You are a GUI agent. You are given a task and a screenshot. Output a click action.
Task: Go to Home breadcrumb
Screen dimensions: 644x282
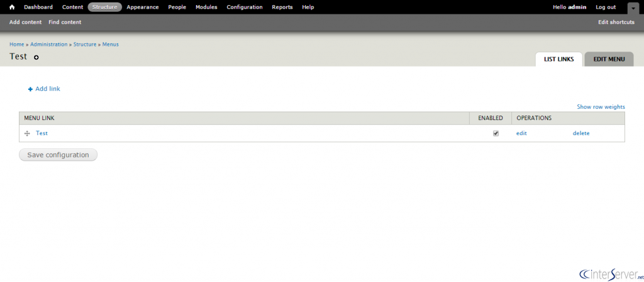coord(17,44)
